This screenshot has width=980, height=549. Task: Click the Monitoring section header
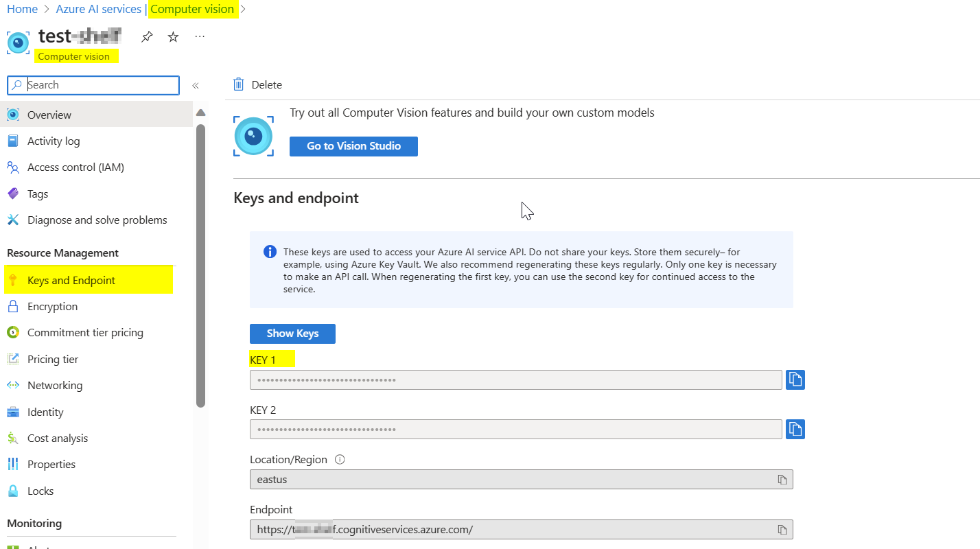point(34,523)
